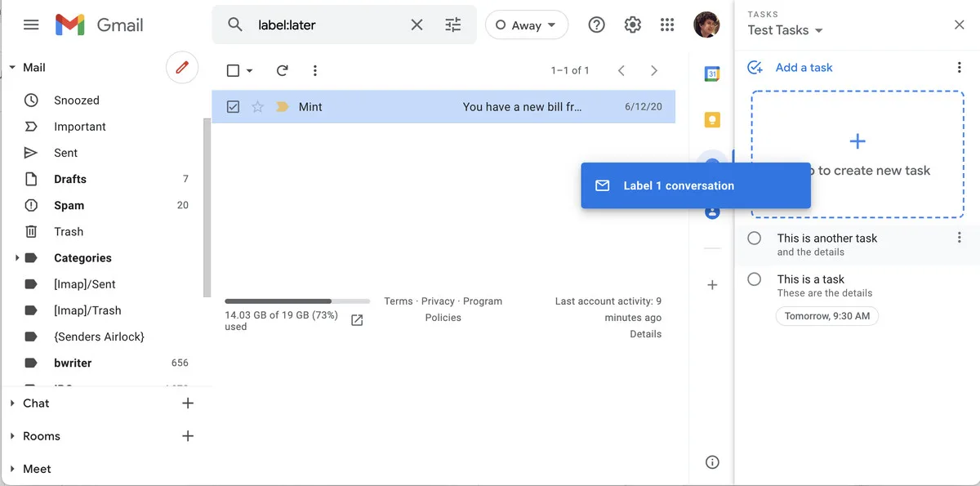Clear the search with the X icon
The height and width of the screenshot is (486, 980).
point(416,25)
